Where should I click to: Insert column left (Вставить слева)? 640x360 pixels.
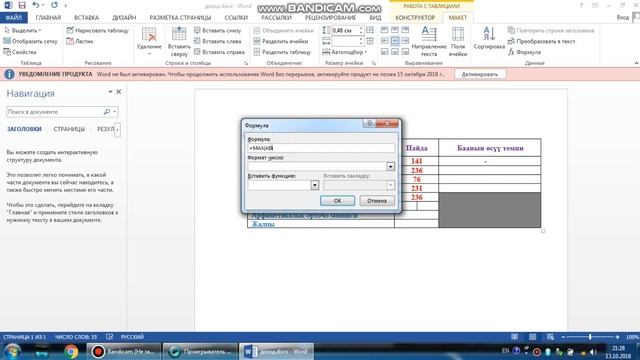(x=218, y=41)
